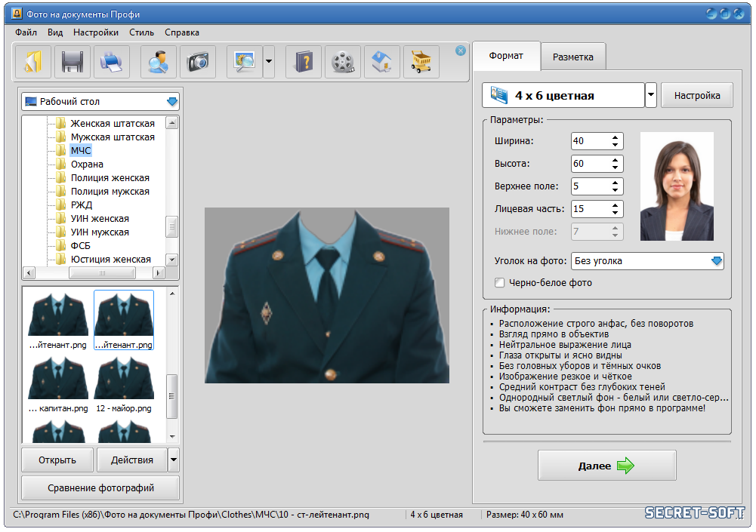Click the uniform preview image in center

click(x=327, y=295)
